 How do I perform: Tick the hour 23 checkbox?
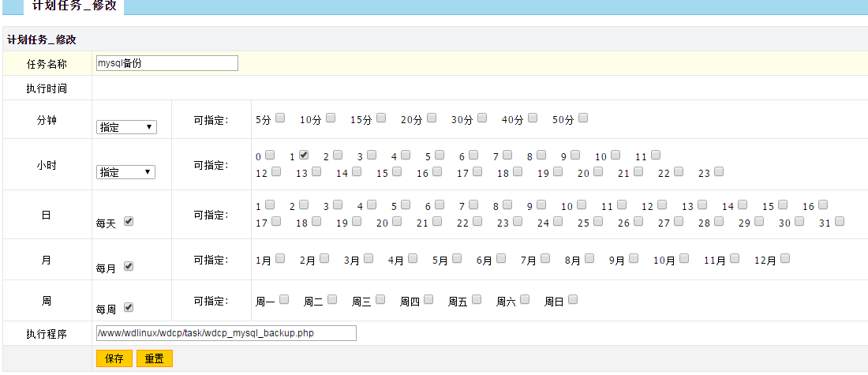(x=718, y=171)
